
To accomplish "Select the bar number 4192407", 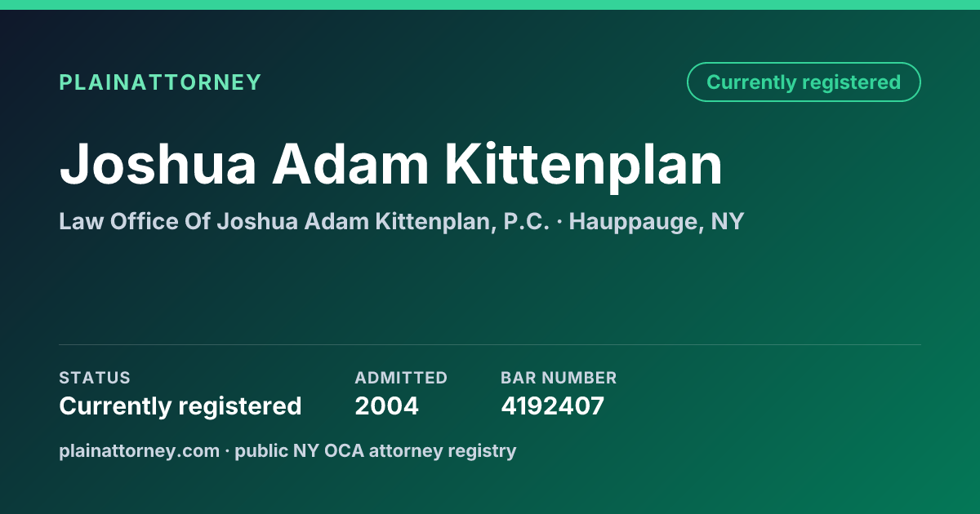I will 553,405.
